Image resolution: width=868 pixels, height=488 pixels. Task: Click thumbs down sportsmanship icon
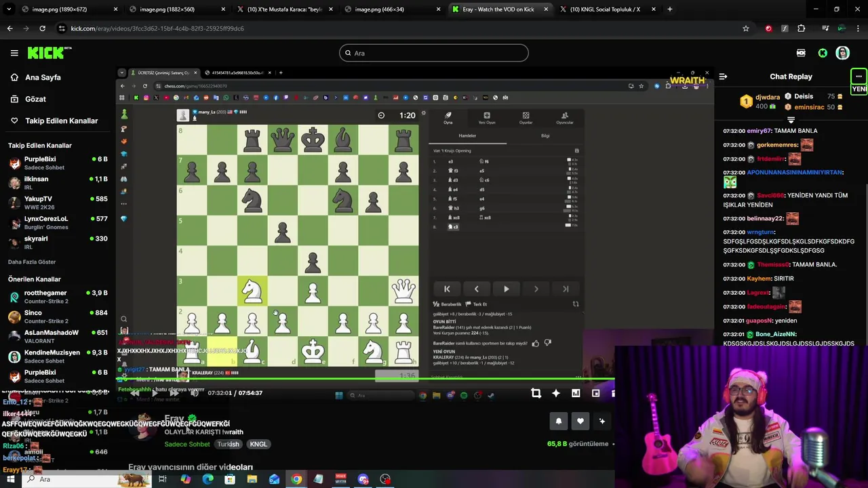(548, 343)
